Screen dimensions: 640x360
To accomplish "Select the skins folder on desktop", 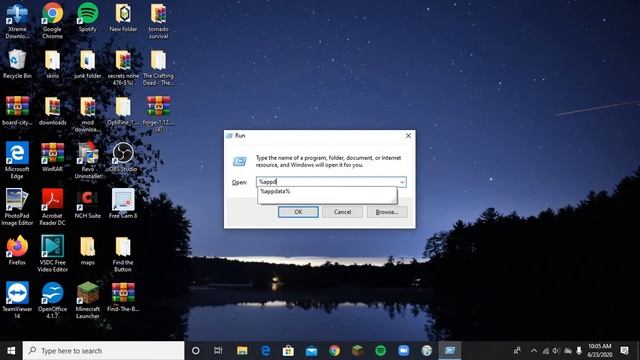I will pos(52,64).
